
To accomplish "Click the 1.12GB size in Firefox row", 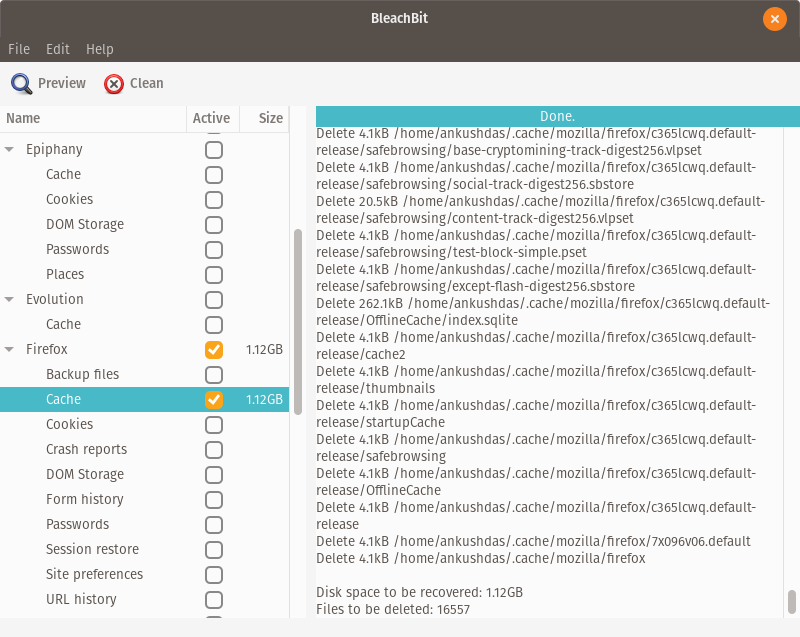I will [x=264, y=349].
